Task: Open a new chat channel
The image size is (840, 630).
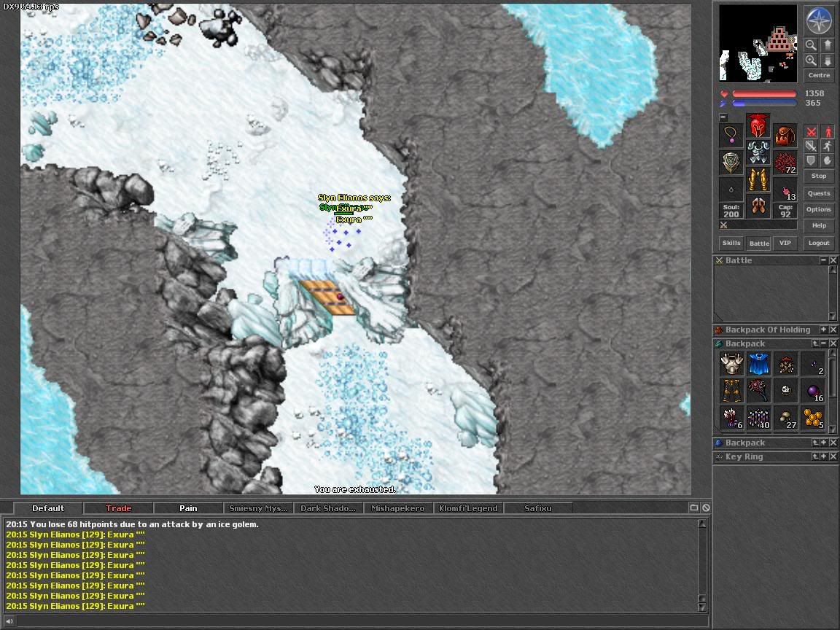Action: [693, 507]
